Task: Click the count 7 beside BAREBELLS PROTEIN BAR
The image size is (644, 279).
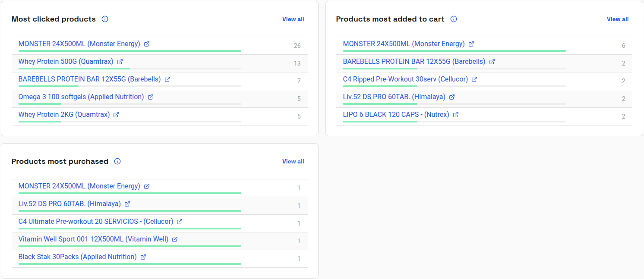Action: click(299, 81)
